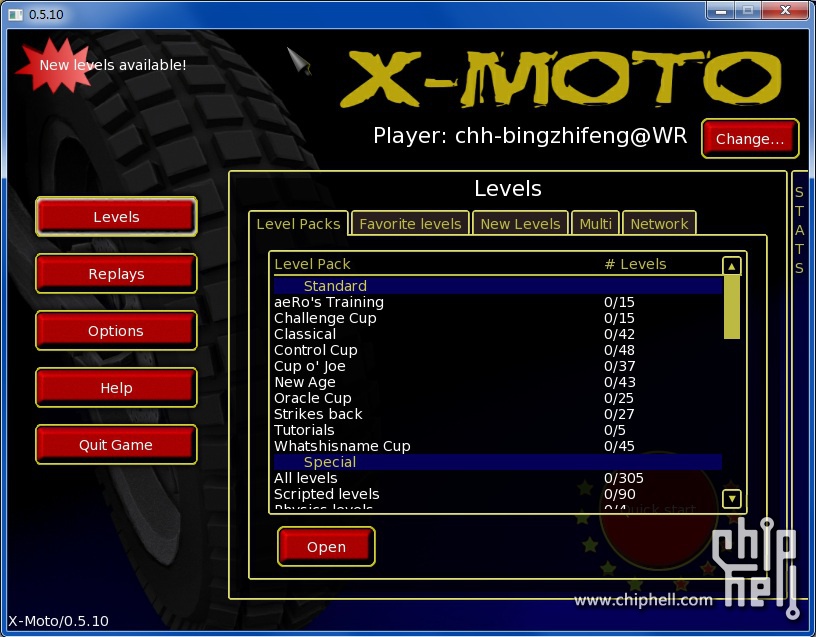Switch to Network tab
Viewport: 816px width, 637px height.
659,224
